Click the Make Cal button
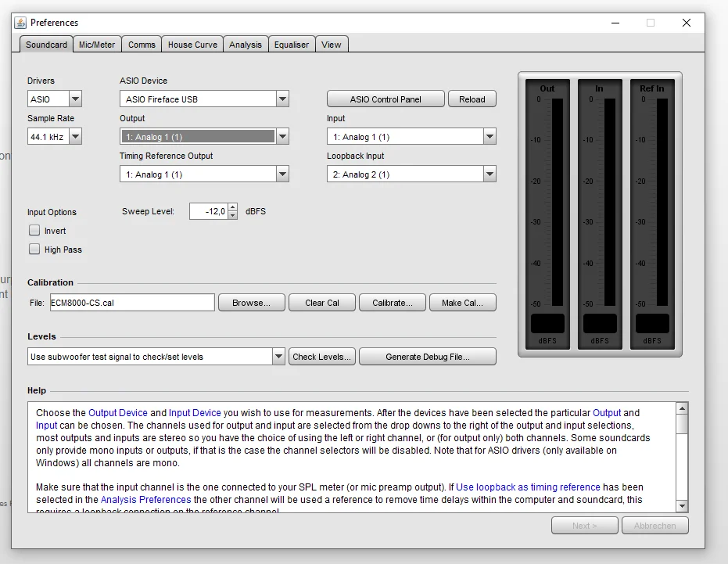Image resolution: width=728 pixels, height=564 pixels. click(462, 303)
